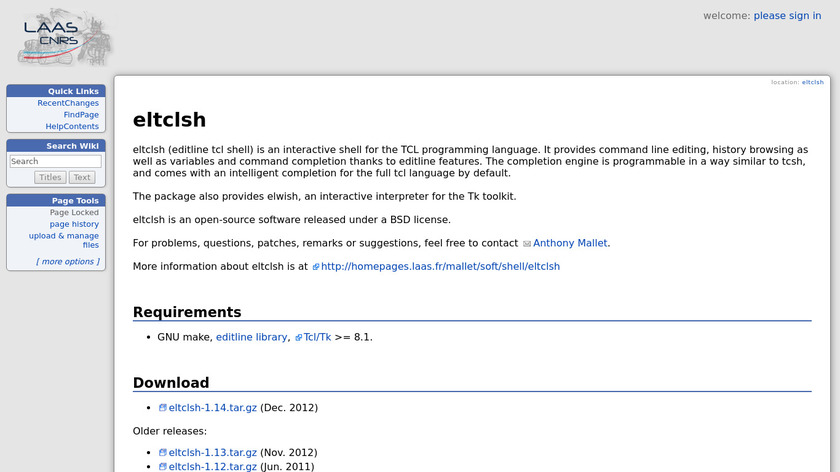Click the file icon beside eltclsh-1.13.tar.gz

click(162, 453)
